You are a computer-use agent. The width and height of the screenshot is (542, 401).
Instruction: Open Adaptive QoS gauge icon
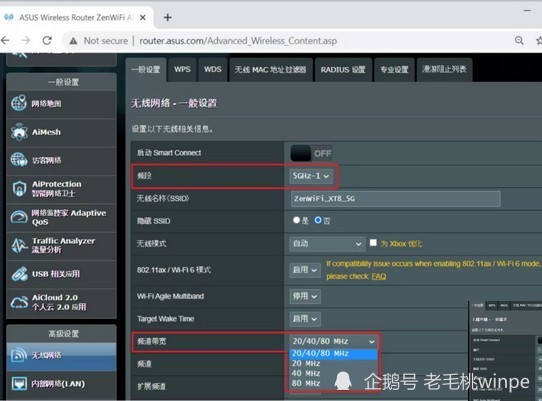[19, 217]
